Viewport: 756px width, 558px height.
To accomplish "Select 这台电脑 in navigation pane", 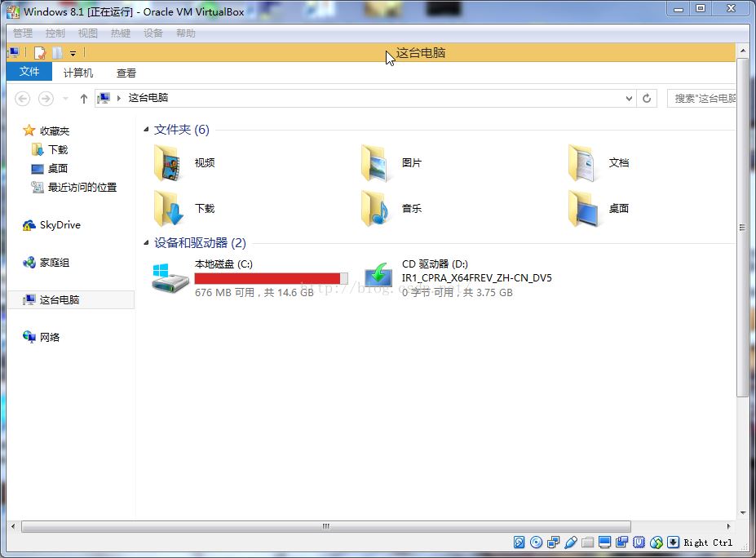I will 71,299.
